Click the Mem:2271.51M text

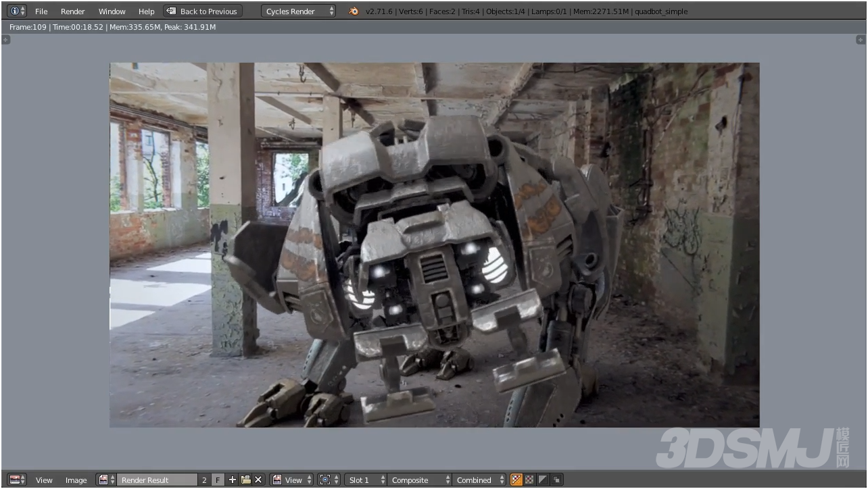tap(601, 11)
